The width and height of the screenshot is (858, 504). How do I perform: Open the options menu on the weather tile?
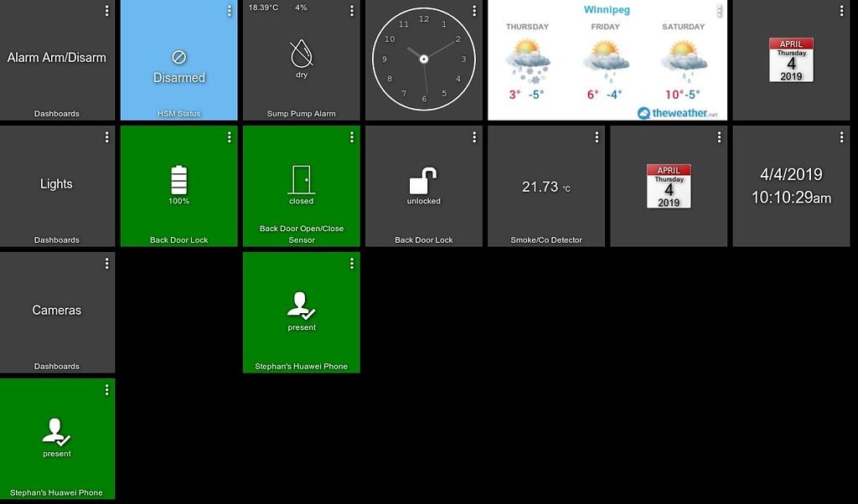719,10
